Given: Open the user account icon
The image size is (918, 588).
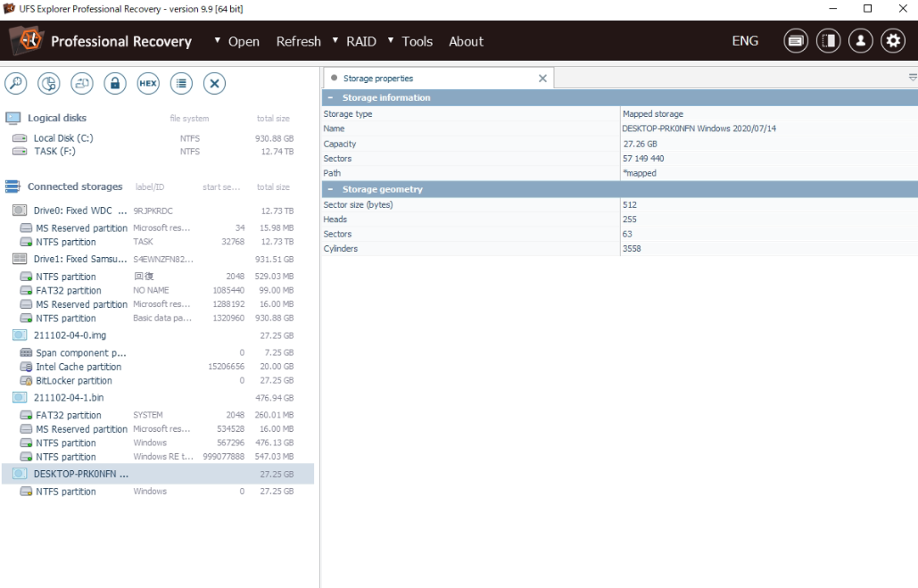Looking at the screenshot, I should (x=861, y=41).
